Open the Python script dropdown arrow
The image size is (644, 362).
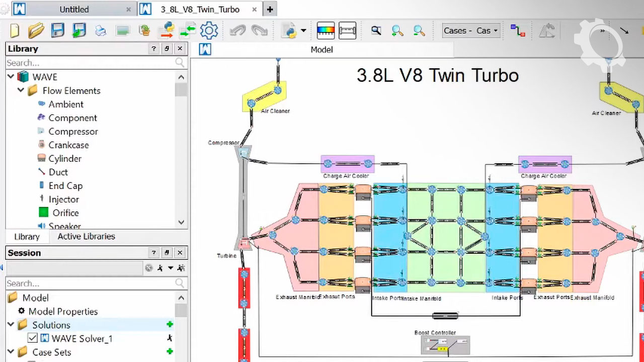(x=303, y=31)
